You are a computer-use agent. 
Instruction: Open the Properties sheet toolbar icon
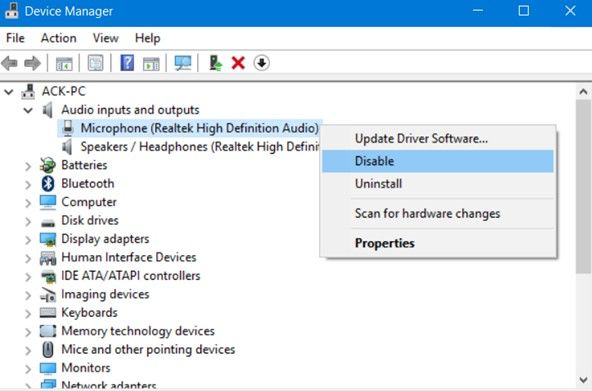point(96,63)
